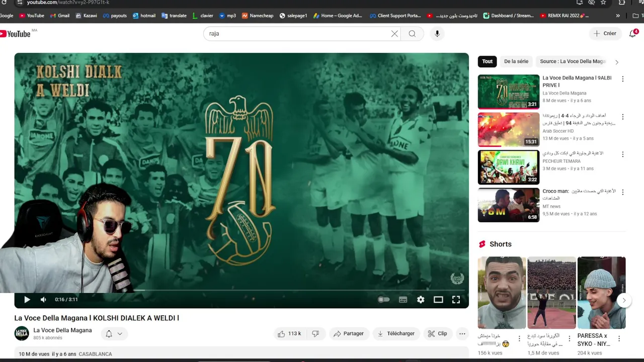Enter full screen mode
The image size is (644, 362).
pyautogui.click(x=456, y=300)
